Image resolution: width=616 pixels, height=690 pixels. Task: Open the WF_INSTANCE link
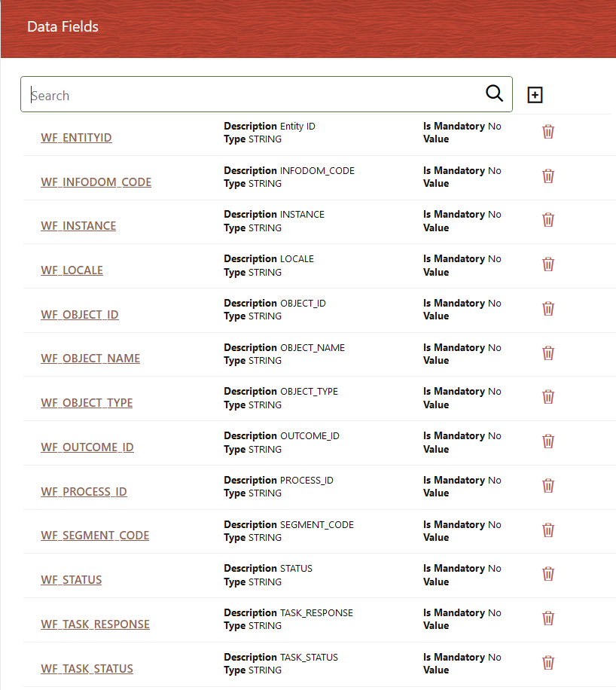point(78,226)
